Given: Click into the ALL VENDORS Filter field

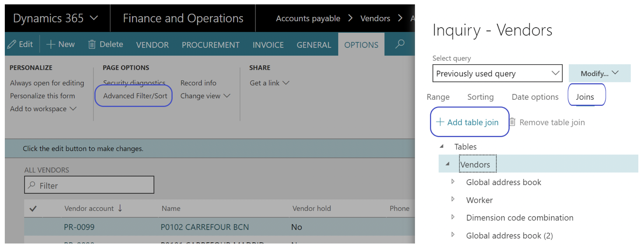Looking at the screenshot, I should coord(89,185).
